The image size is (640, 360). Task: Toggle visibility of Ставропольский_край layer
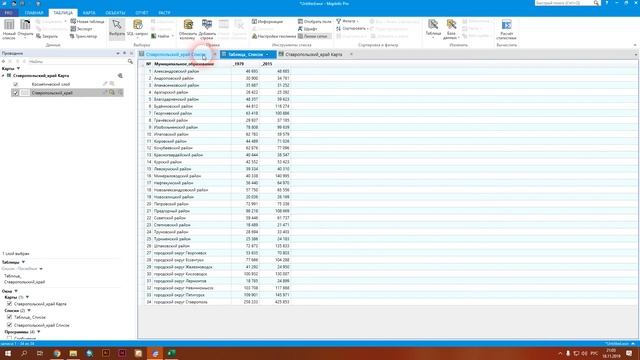16,93
